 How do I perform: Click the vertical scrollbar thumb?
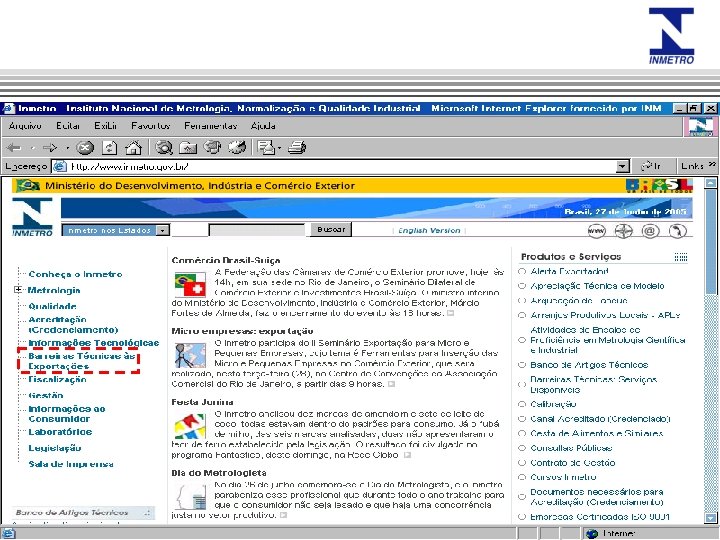[711, 241]
